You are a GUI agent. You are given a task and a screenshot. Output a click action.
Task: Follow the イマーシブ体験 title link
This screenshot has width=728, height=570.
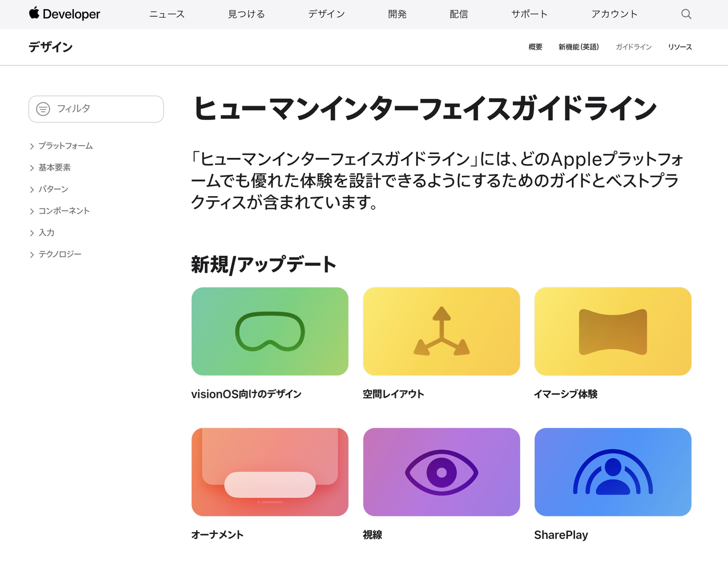click(566, 394)
